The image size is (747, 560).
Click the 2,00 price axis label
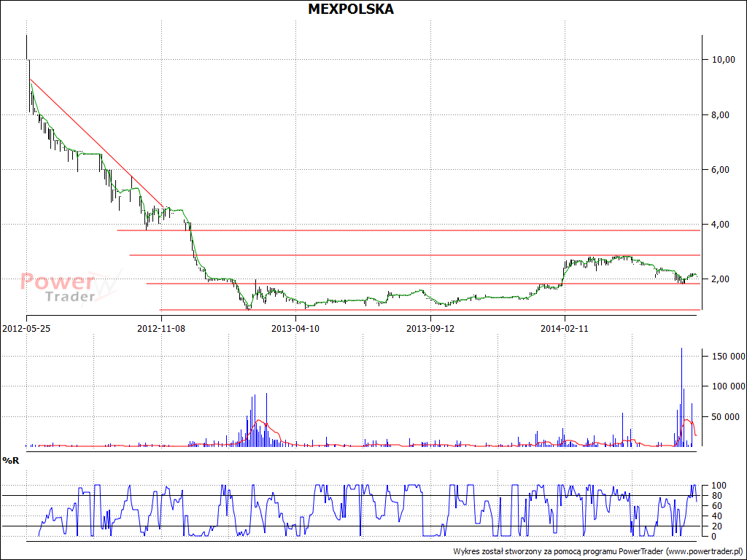click(x=721, y=279)
